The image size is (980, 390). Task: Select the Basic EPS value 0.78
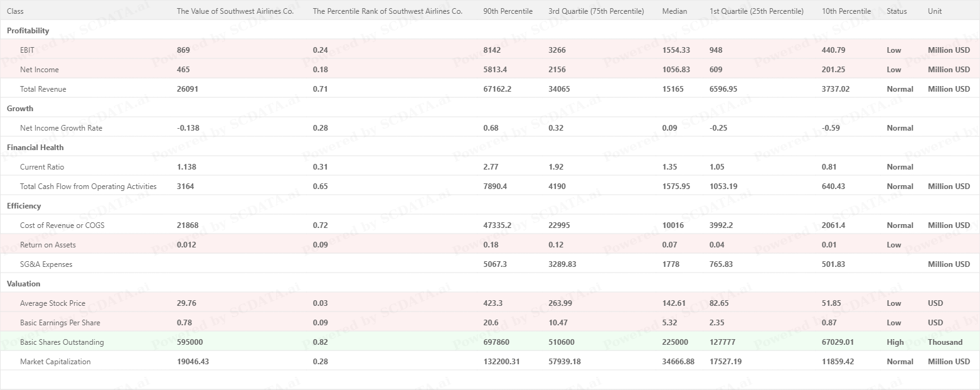pos(184,323)
